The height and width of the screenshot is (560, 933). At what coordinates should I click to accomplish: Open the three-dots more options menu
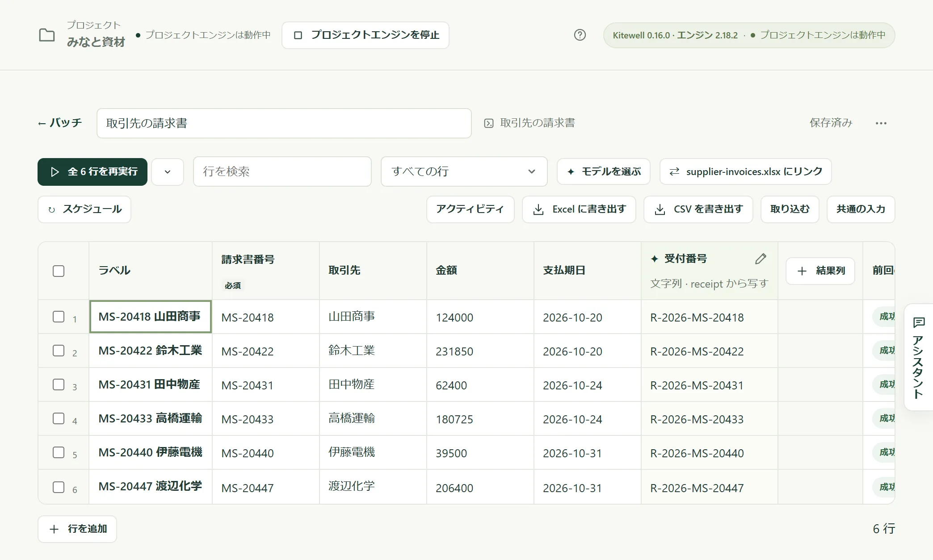click(x=881, y=123)
